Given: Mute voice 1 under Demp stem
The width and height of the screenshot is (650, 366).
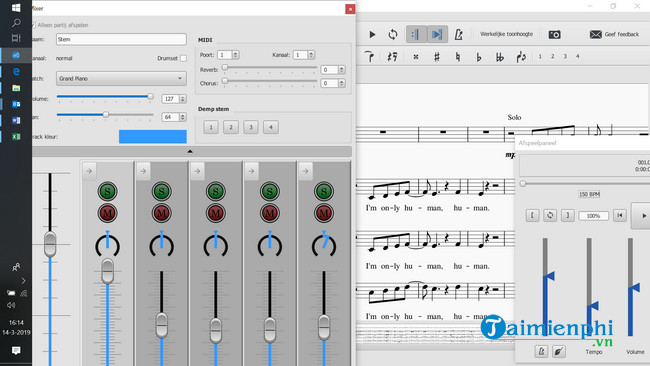Looking at the screenshot, I should 211,127.
